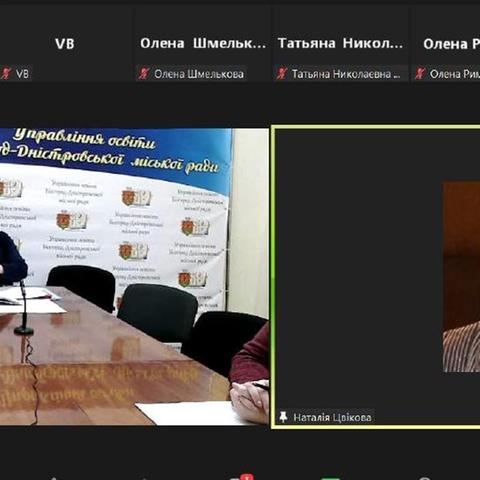
Task: Open the item with the red notification badge
Action: pos(243,477)
